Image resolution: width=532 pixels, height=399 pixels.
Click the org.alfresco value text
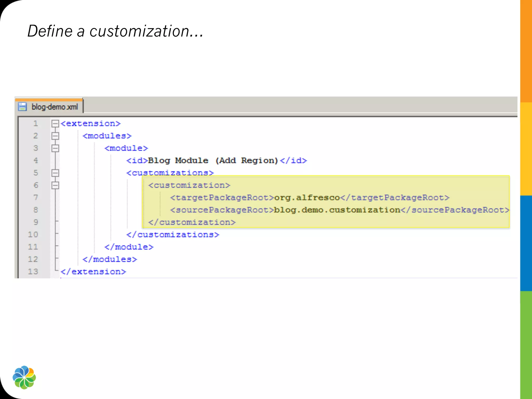point(307,198)
